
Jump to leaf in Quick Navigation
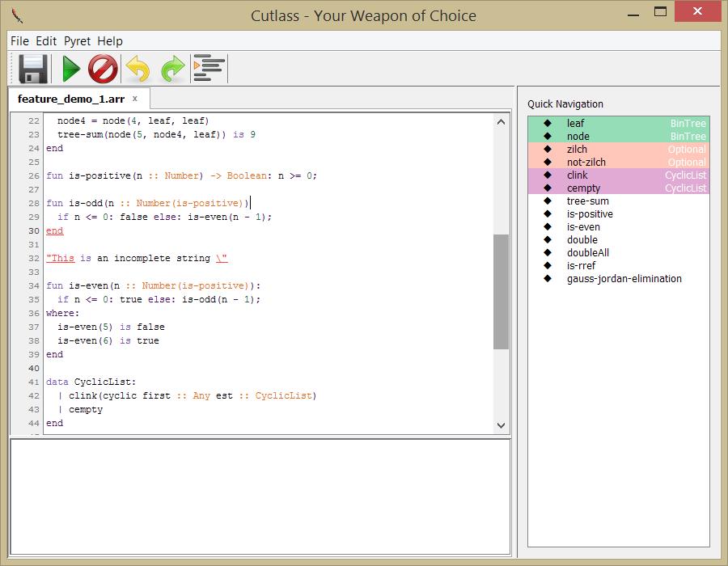(x=619, y=123)
